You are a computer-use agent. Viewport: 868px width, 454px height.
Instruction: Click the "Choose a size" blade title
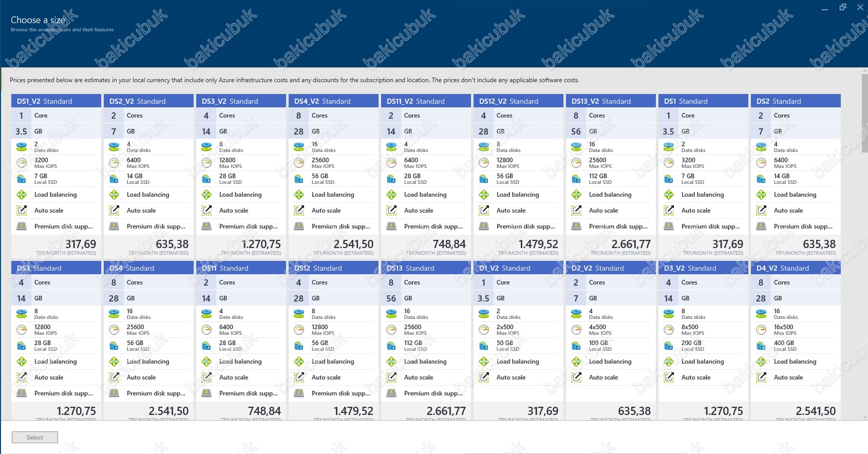click(38, 20)
